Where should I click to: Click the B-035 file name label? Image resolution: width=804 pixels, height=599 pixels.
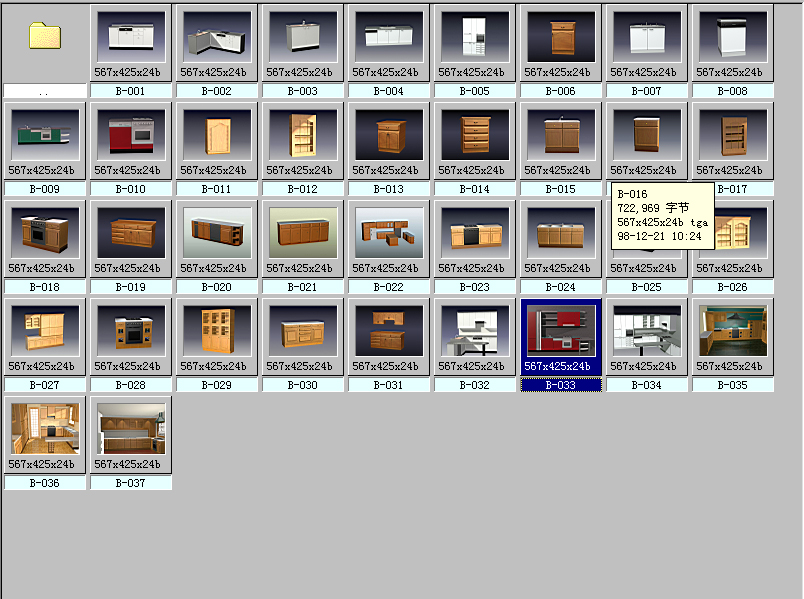(x=733, y=385)
